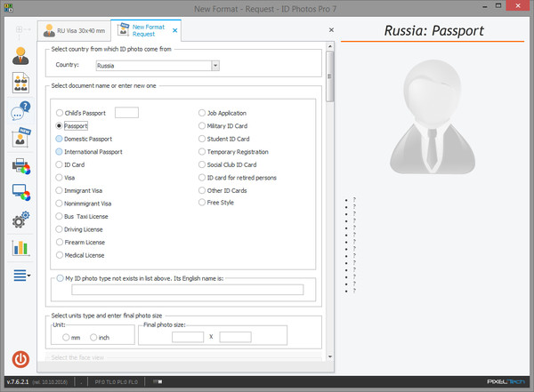The height and width of the screenshot is (392, 534).
Task: Click the person profile icon in sidebar
Action: tap(20, 56)
